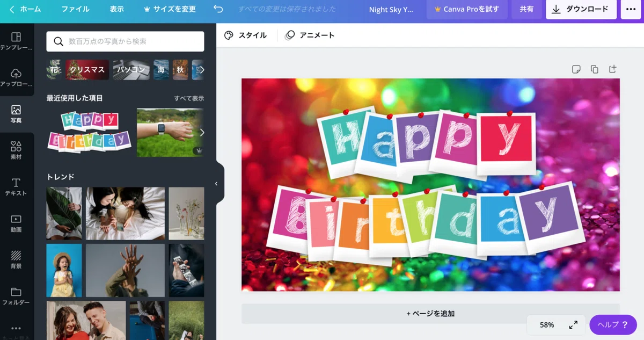Open the Upload sidebar panel

pyautogui.click(x=16, y=78)
